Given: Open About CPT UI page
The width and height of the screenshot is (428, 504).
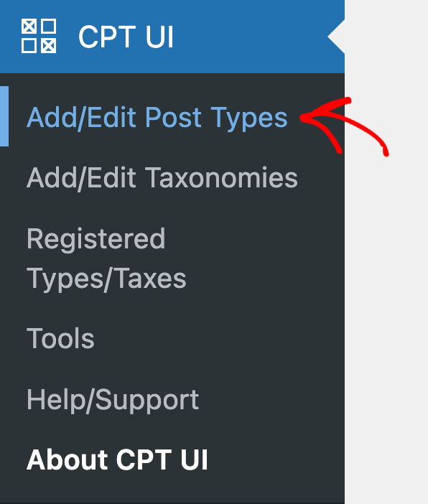Looking at the screenshot, I should (117, 459).
